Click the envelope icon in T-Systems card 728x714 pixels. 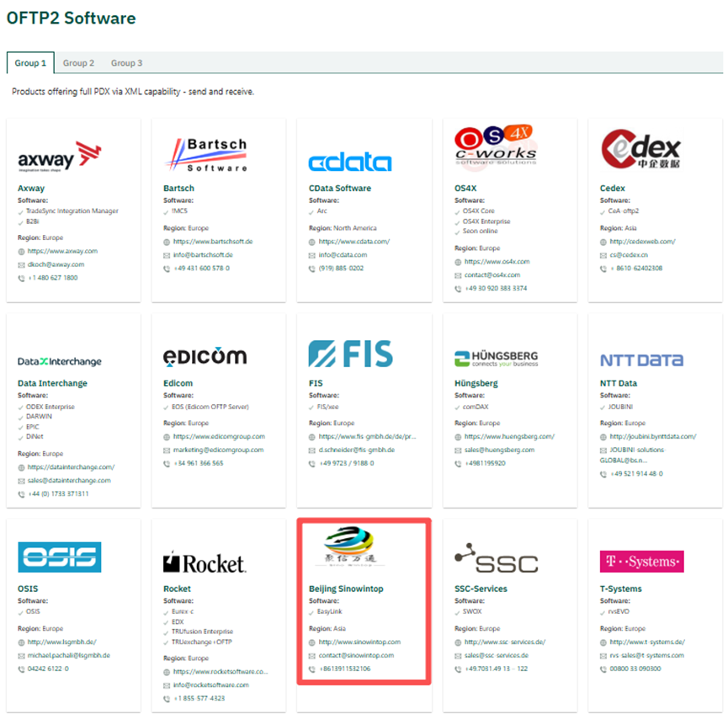pos(603,656)
